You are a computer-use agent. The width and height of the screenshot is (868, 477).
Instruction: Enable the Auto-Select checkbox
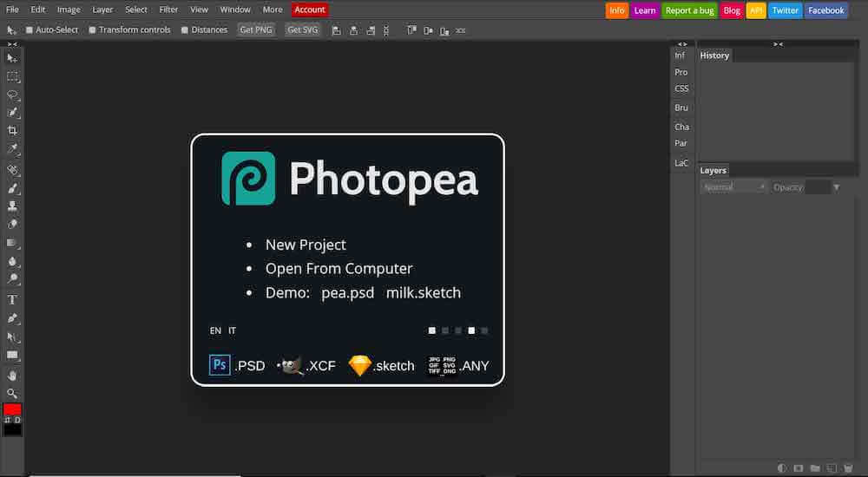coord(30,29)
